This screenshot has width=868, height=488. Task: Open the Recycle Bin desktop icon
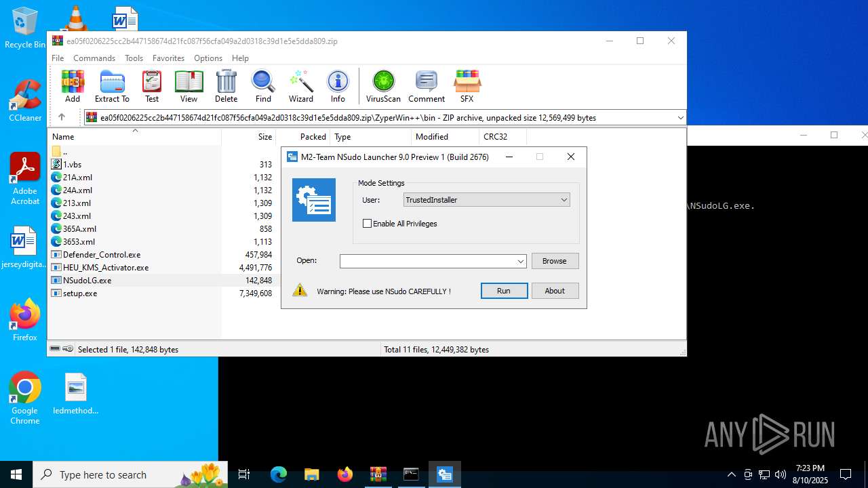[25, 27]
